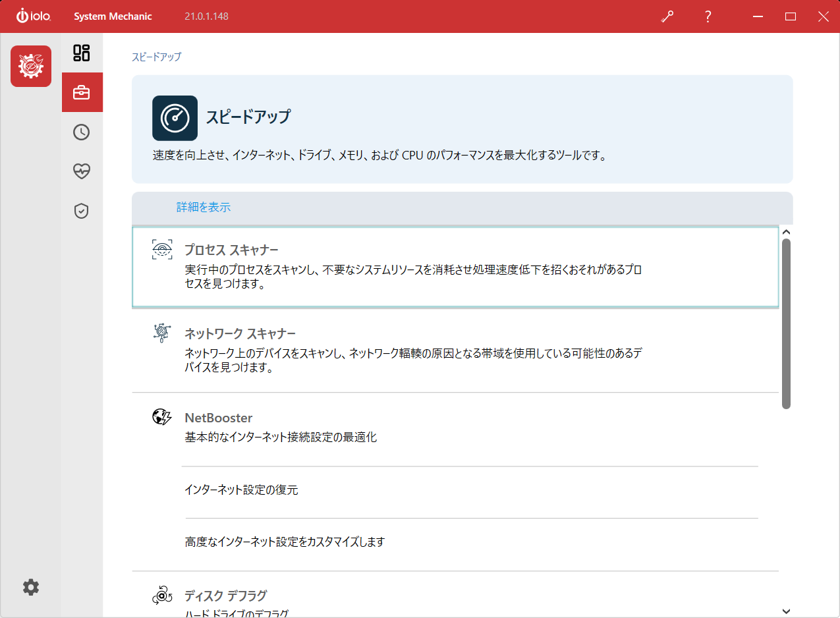Click the scroll up arrow of list
The width and height of the screenshot is (840, 618).
pyautogui.click(x=785, y=232)
